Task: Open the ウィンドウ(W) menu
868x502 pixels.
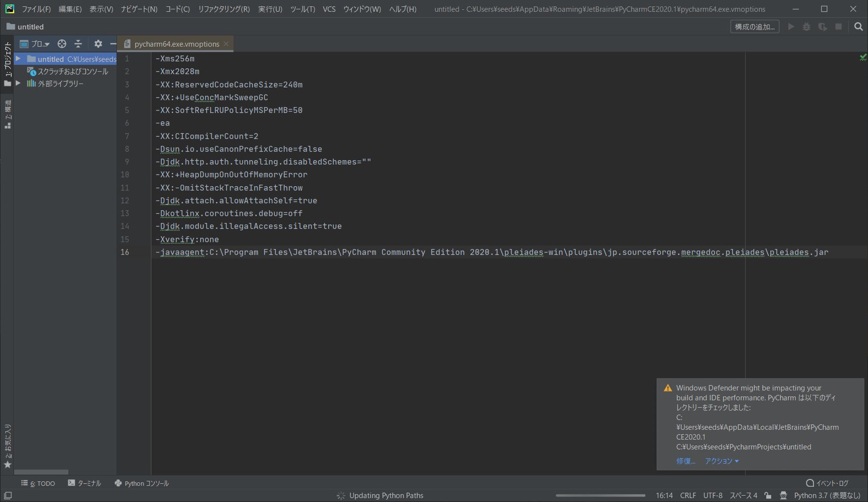Action: coord(362,9)
